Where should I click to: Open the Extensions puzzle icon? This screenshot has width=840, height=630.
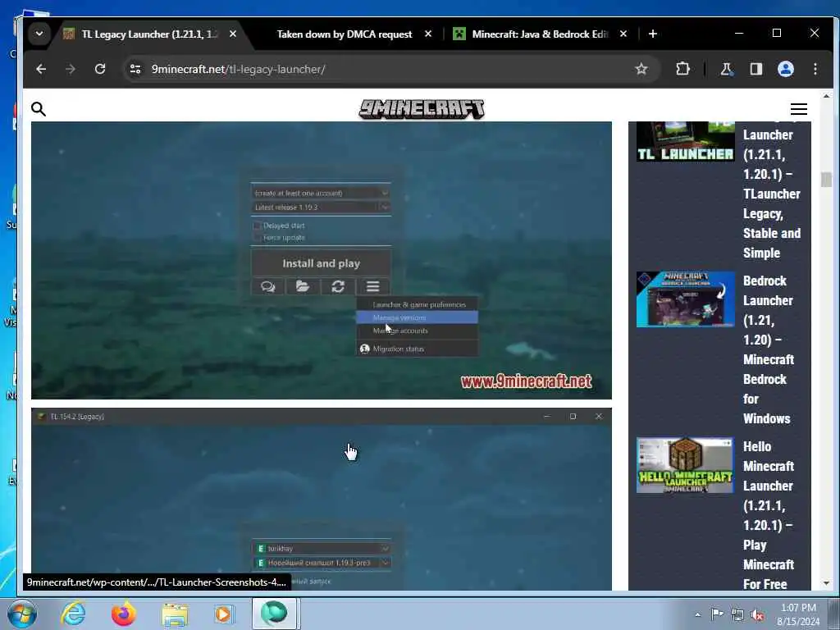[x=682, y=69]
